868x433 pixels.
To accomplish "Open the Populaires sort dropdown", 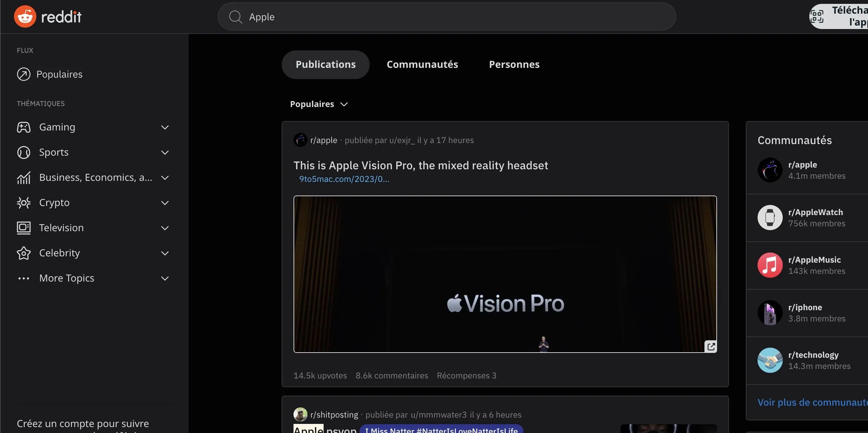I will click(x=319, y=104).
